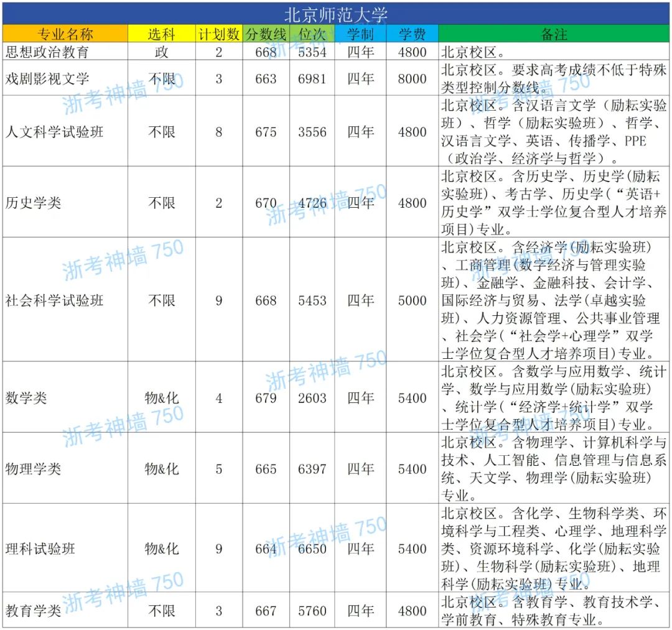Select rank 6397 cell
672x630 pixels.
pos(312,469)
